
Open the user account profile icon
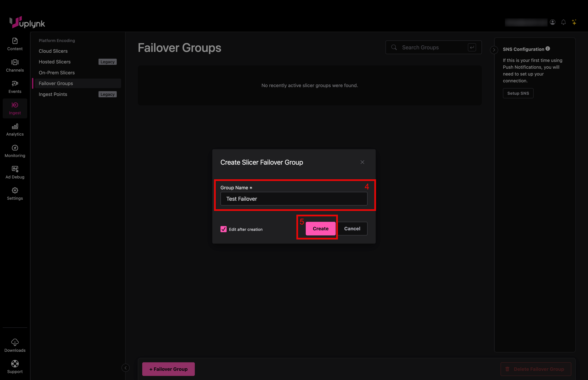pos(552,22)
